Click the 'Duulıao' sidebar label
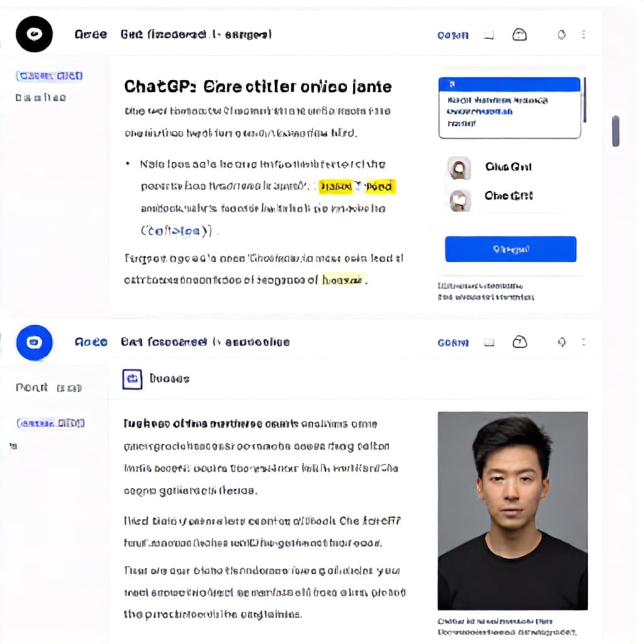The height and width of the screenshot is (644, 644). [x=41, y=97]
